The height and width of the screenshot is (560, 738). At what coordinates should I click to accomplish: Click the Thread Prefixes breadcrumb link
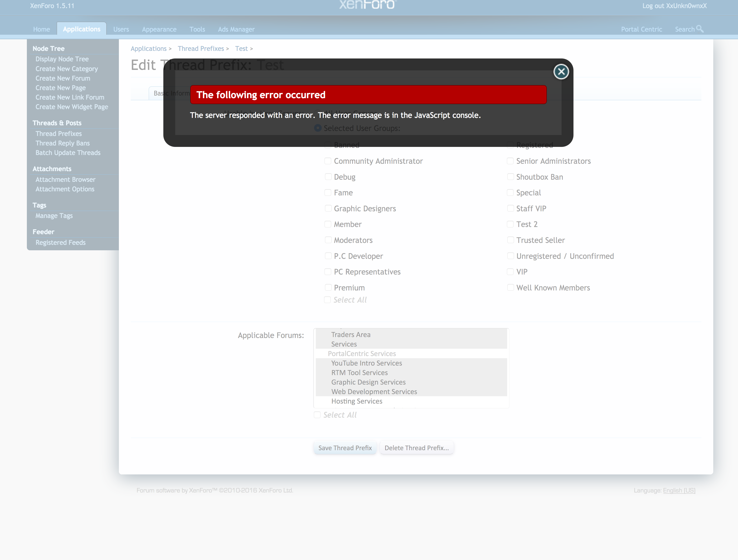[x=200, y=49]
